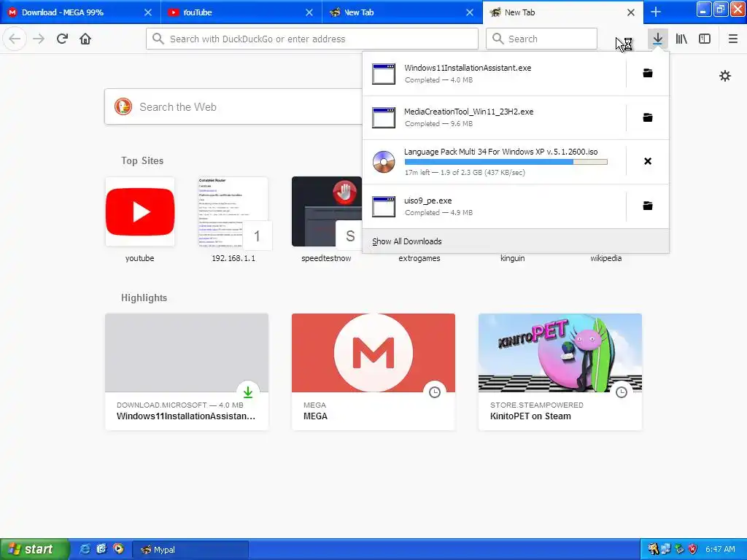
Task: Reload the current page
Action: pyautogui.click(x=62, y=39)
